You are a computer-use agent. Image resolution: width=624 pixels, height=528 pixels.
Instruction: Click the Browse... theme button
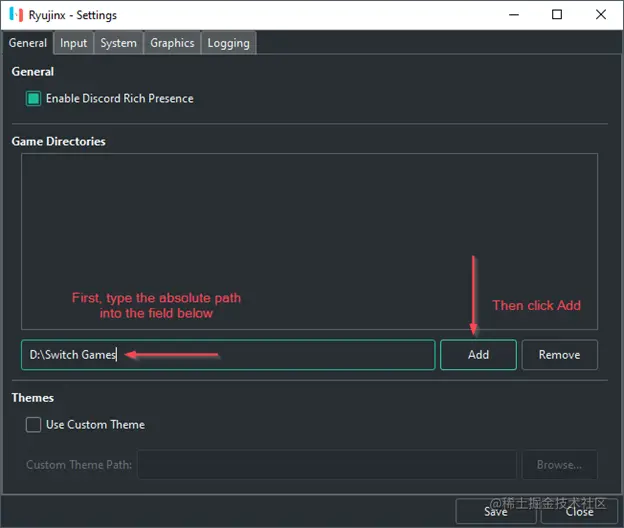tap(560, 465)
